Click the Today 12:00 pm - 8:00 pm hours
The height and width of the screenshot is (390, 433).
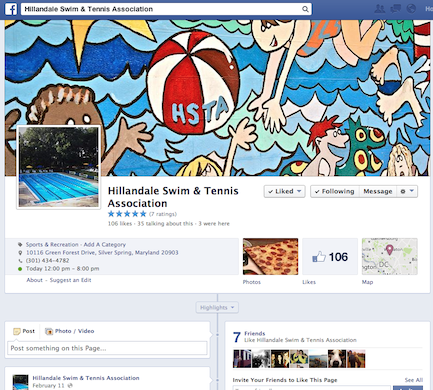62,269
